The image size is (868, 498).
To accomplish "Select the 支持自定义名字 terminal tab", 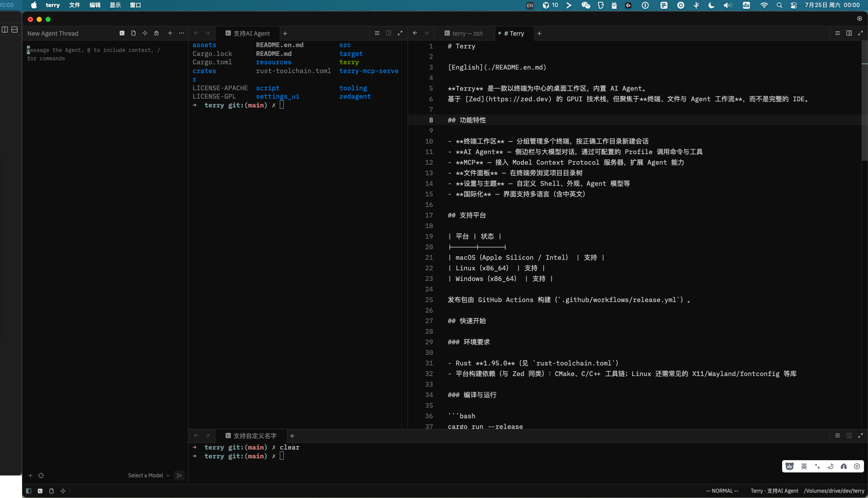I will (251, 436).
